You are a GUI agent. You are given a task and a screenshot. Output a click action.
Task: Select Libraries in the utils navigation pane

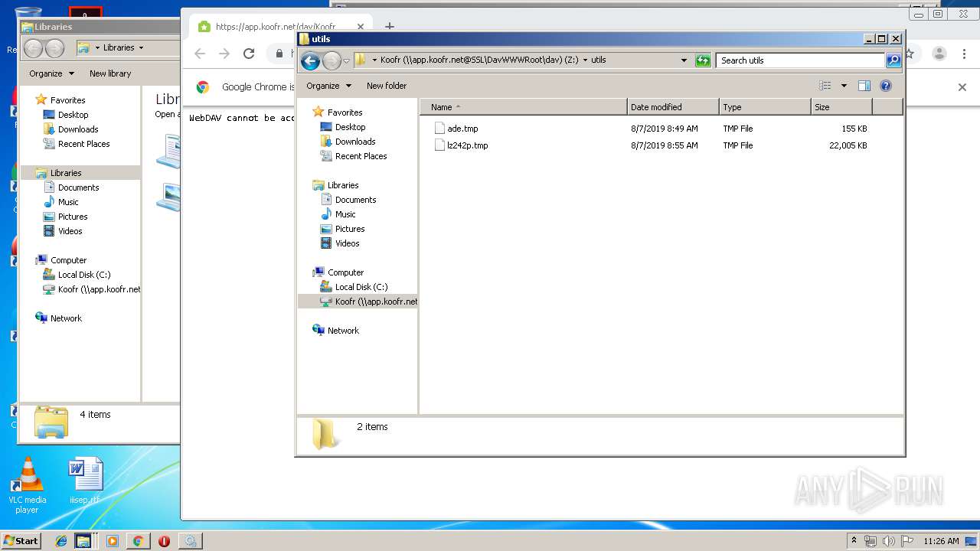343,185
